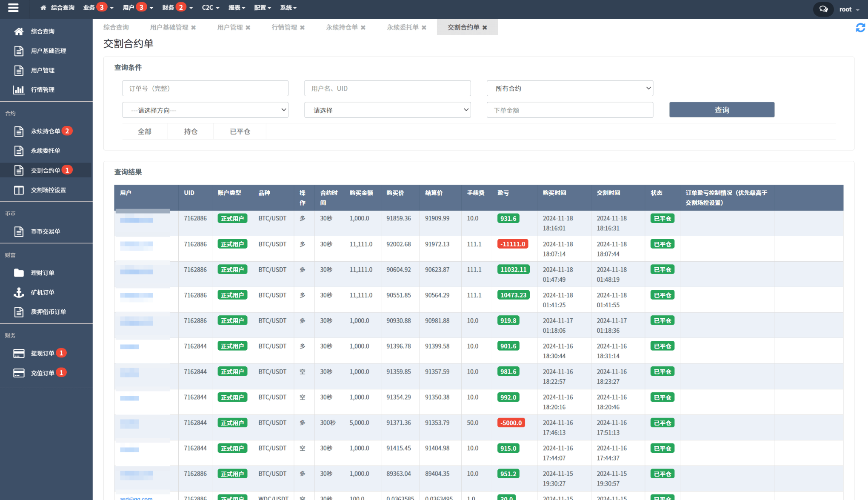This screenshot has width=868, height=500.
Task: Focus the 下单金额 input field
Action: [570, 110]
